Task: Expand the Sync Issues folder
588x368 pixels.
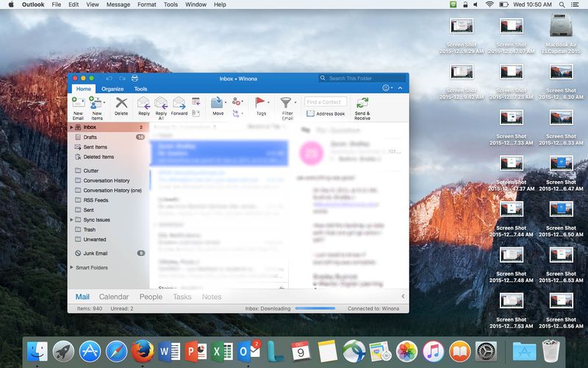Action: point(71,219)
